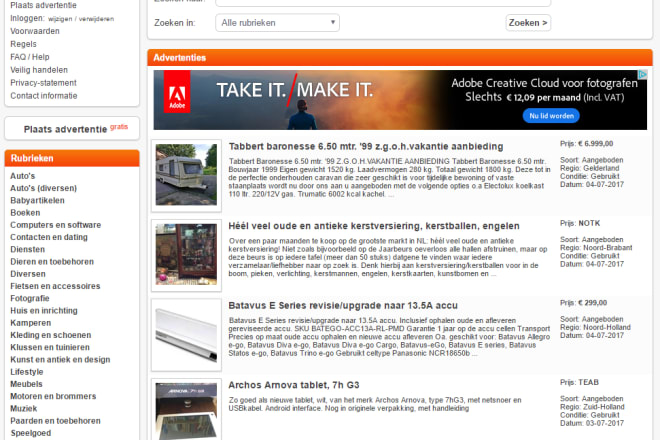Click the Prijs: TEAB text
660x440 pixels.
coord(579,382)
